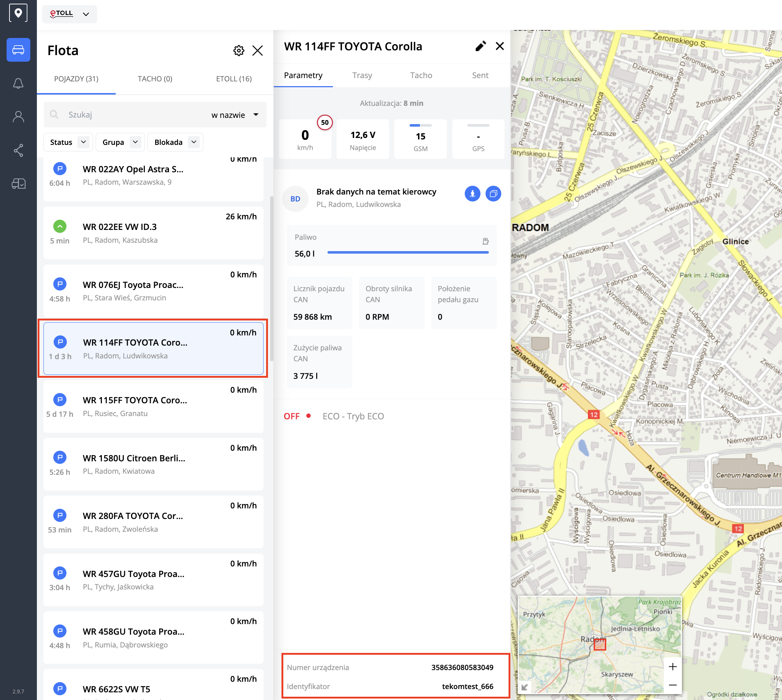
Task: Click the BD driver avatar
Action: pyautogui.click(x=295, y=199)
